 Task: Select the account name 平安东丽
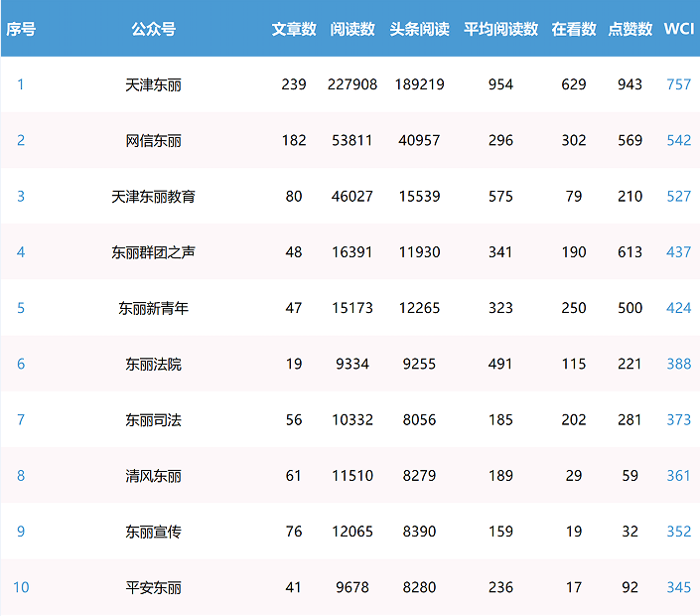click(x=154, y=587)
